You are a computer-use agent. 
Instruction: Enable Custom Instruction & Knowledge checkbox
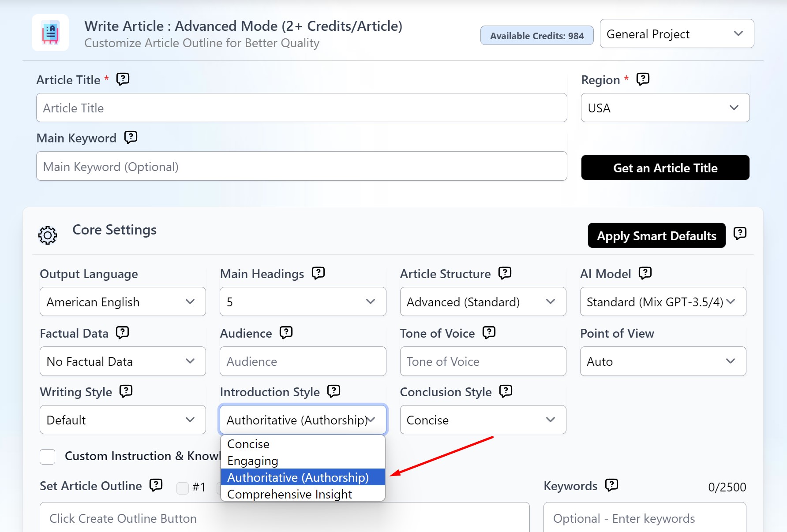coord(48,457)
